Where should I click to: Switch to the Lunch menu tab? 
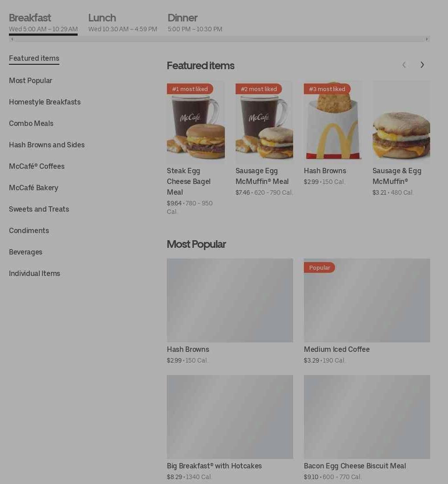[x=123, y=22]
